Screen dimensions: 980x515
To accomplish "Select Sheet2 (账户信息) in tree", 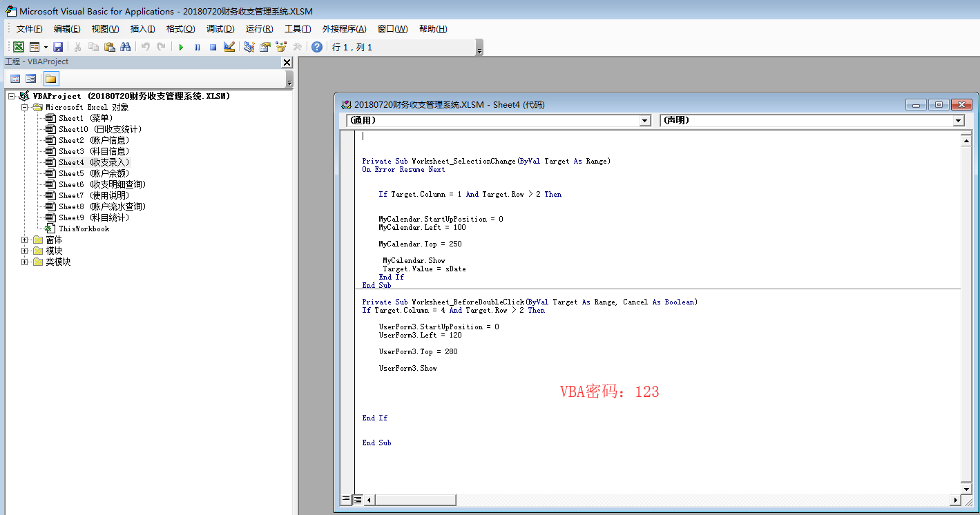I will click(x=87, y=140).
